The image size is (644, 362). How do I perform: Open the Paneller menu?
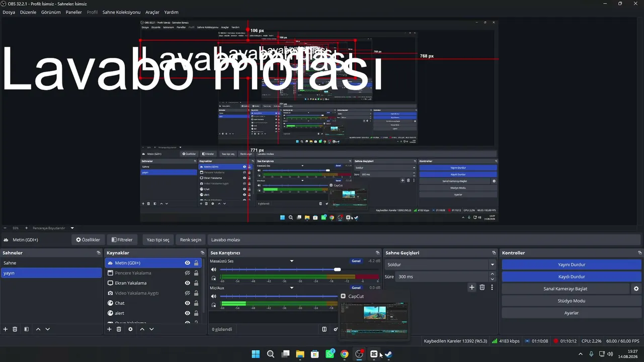pyautogui.click(x=73, y=12)
